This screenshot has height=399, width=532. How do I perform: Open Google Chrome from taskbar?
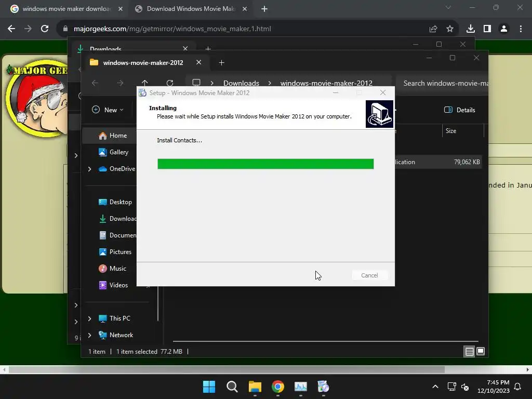coord(278,387)
